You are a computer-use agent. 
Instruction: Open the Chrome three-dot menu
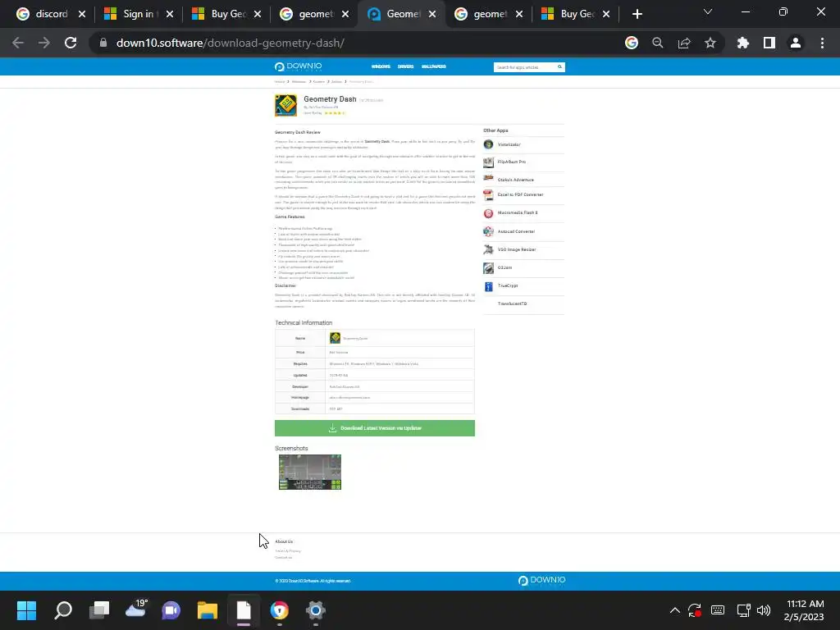(822, 43)
